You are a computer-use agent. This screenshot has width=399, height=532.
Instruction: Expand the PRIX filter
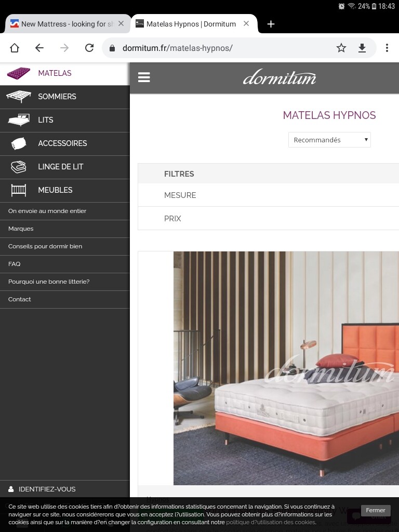tap(269, 219)
